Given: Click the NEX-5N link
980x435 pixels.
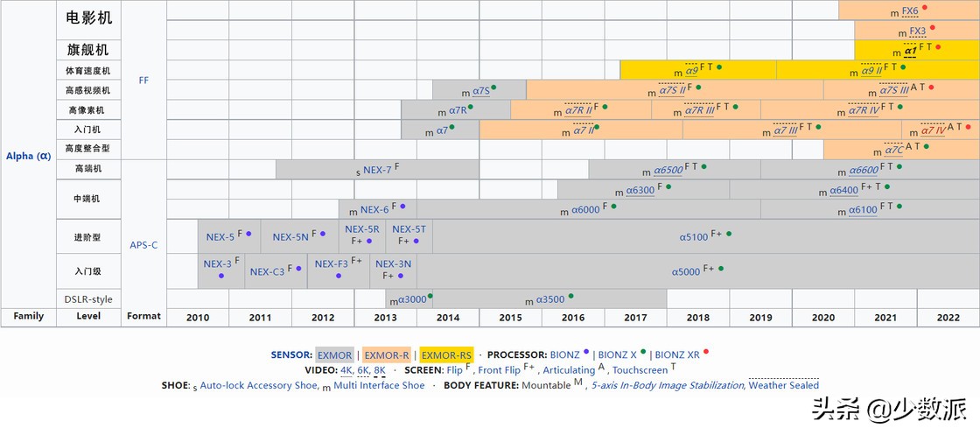Looking at the screenshot, I should click(290, 237).
